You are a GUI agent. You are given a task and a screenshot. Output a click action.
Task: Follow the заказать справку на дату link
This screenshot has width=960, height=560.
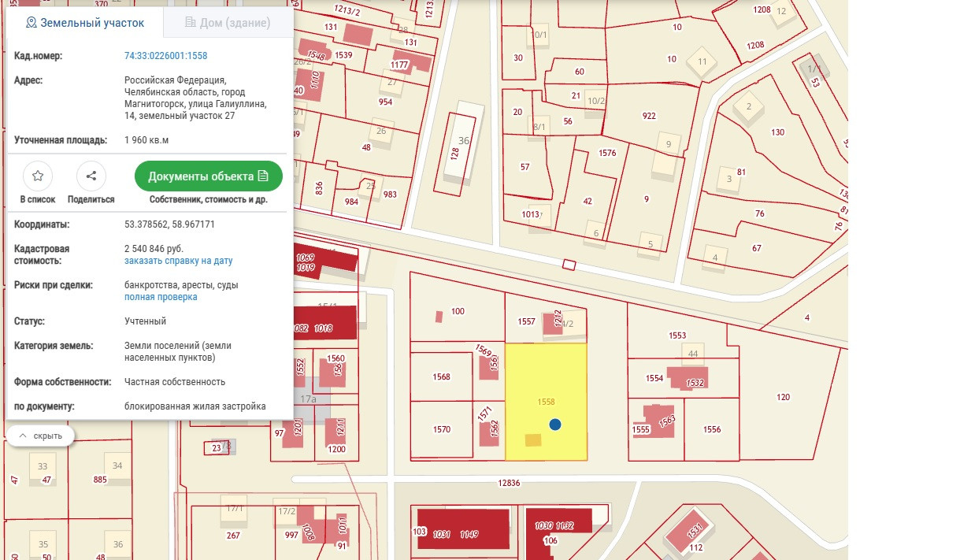click(x=178, y=261)
